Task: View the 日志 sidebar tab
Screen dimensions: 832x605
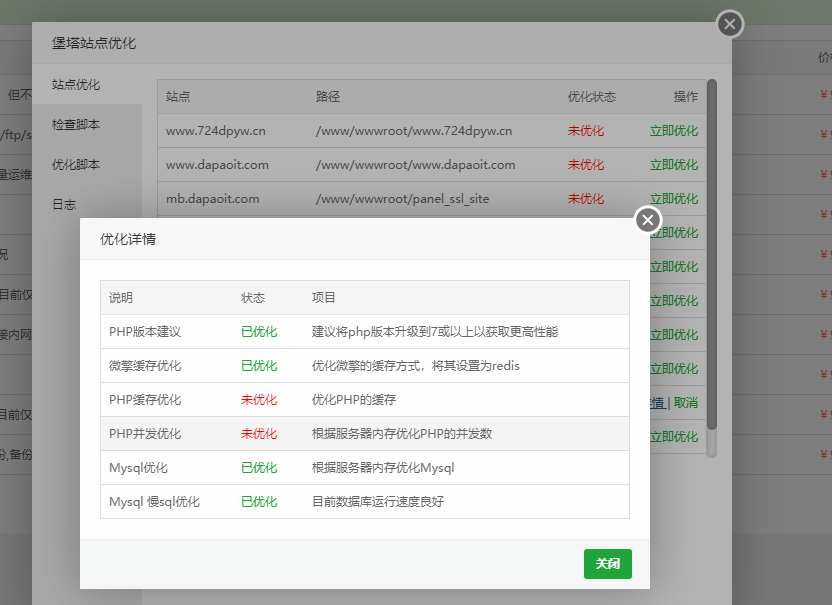Action: pos(66,204)
